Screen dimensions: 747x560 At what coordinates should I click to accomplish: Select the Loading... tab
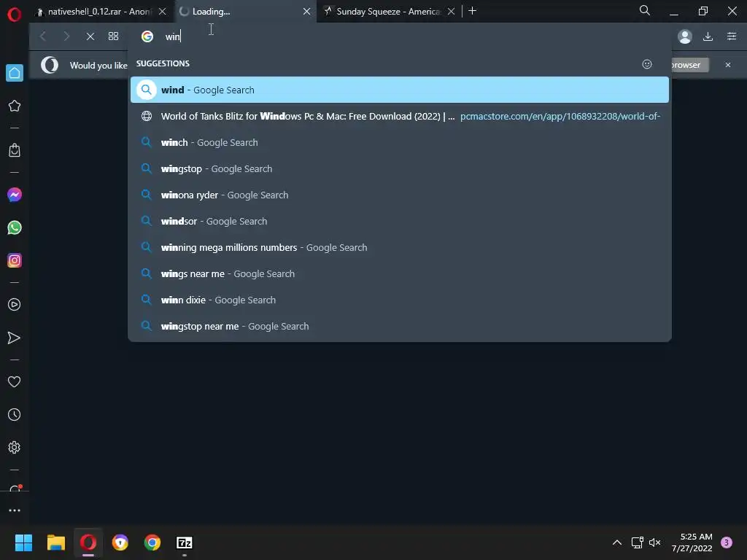[239, 12]
